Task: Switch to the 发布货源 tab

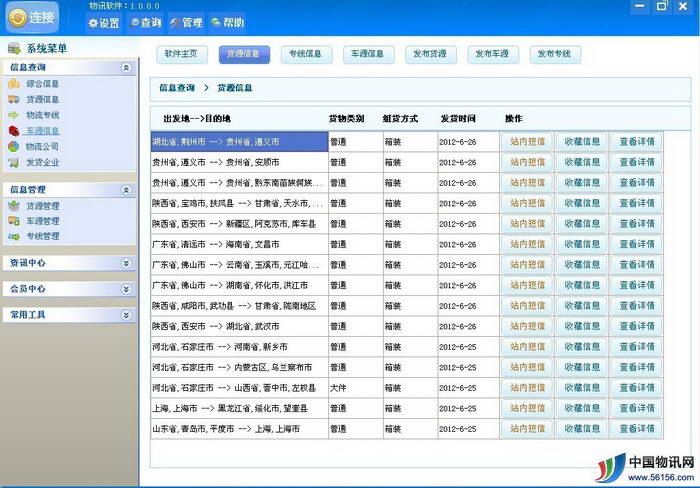Action: click(430, 54)
